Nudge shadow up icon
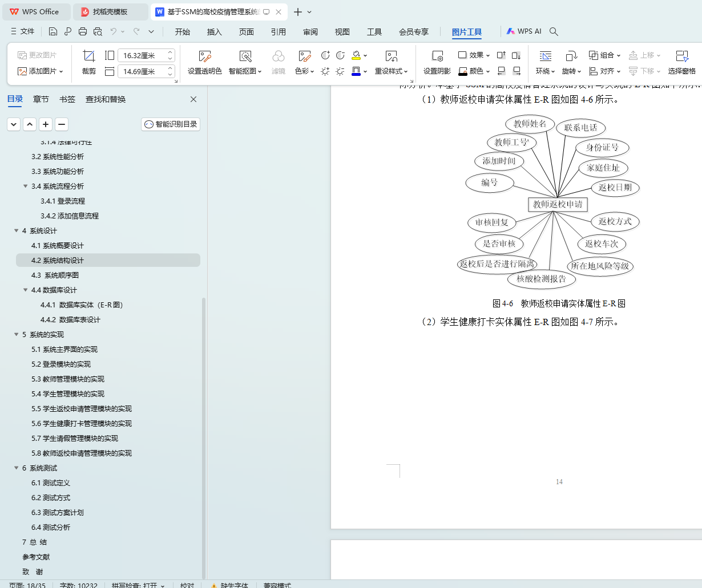Viewport: 702px width, 588px height. pos(501,55)
